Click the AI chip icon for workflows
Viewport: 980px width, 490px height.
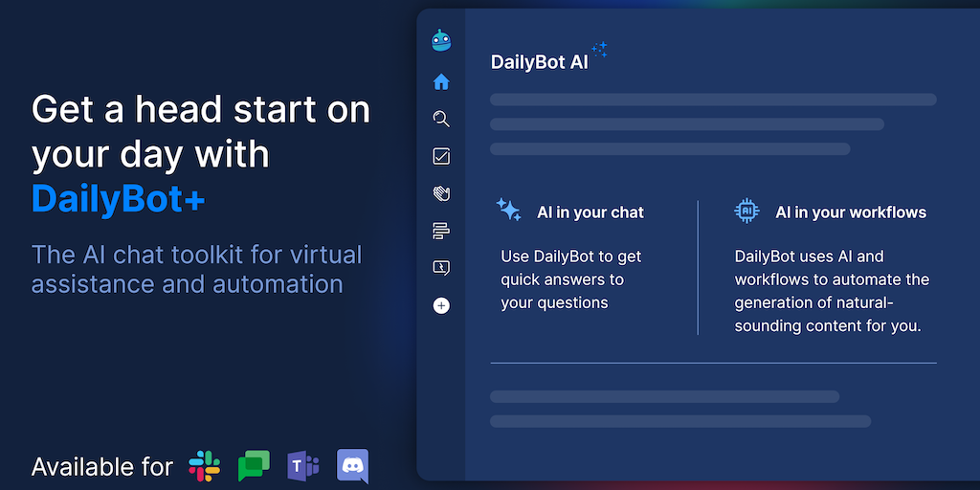click(746, 211)
